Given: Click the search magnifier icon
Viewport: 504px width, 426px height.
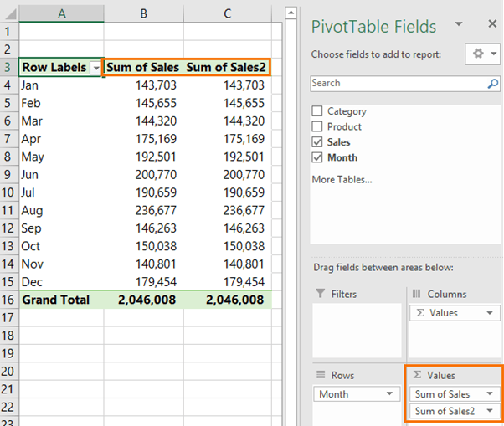Looking at the screenshot, I should click(493, 84).
